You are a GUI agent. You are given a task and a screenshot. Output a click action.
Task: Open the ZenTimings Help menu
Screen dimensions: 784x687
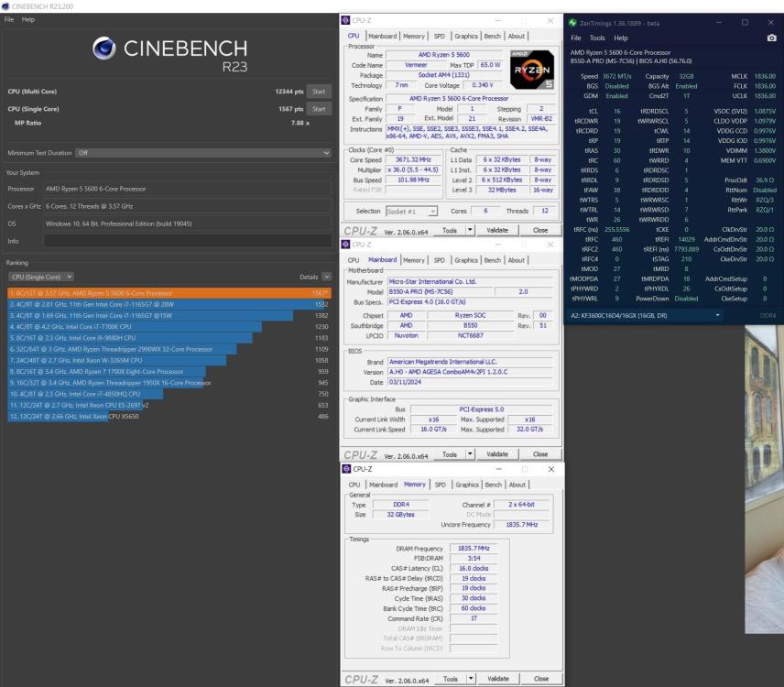[620, 38]
